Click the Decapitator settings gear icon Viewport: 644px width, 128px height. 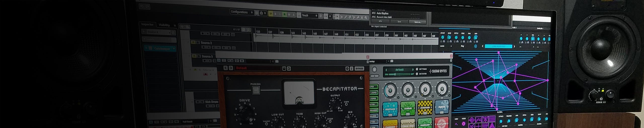(x=347, y=68)
